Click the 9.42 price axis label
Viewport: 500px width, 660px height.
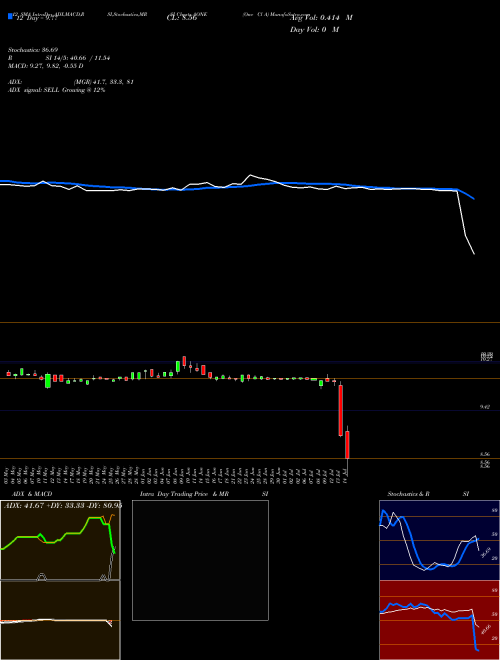(485, 407)
